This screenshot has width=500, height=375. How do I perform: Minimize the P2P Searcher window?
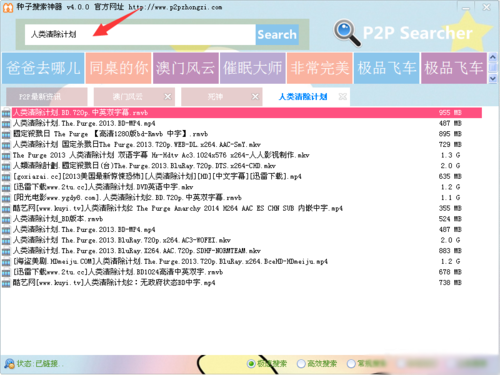[x=466, y=7]
